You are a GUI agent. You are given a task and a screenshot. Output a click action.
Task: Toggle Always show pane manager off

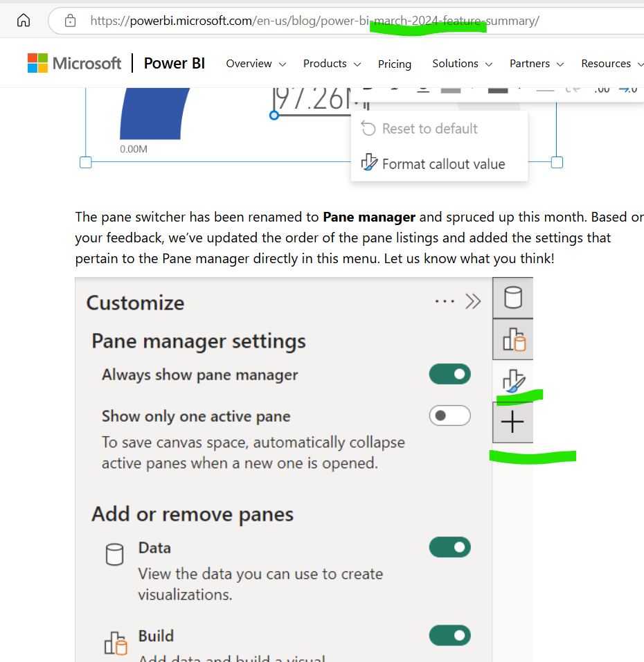(449, 374)
